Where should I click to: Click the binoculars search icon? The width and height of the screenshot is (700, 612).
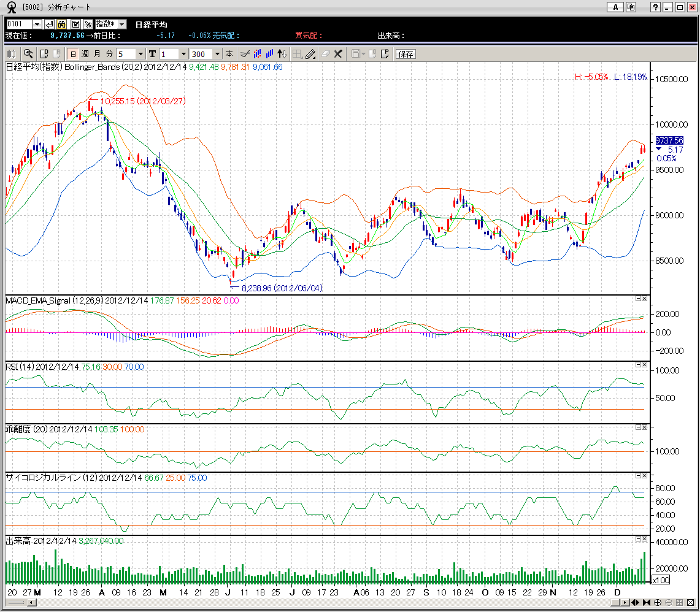pos(61,24)
